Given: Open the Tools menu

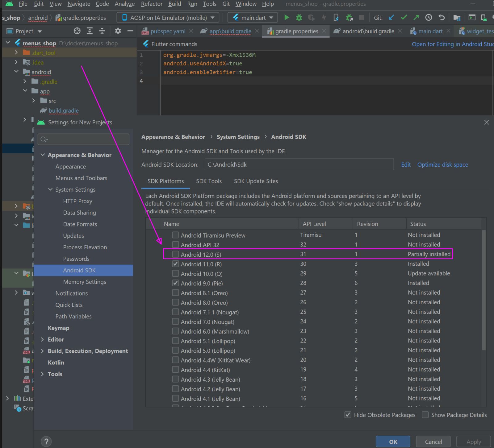Looking at the screenshot, I should coord(210,4).
